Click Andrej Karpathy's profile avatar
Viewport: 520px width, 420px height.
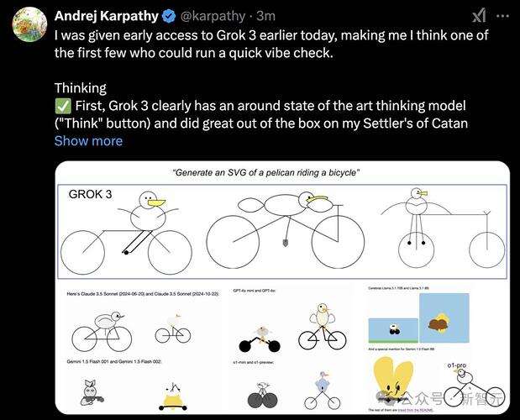[29, 24]
